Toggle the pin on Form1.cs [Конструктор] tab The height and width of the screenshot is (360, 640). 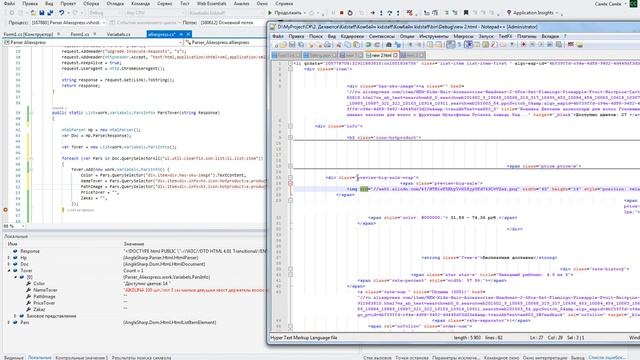(x=59, y=34)
